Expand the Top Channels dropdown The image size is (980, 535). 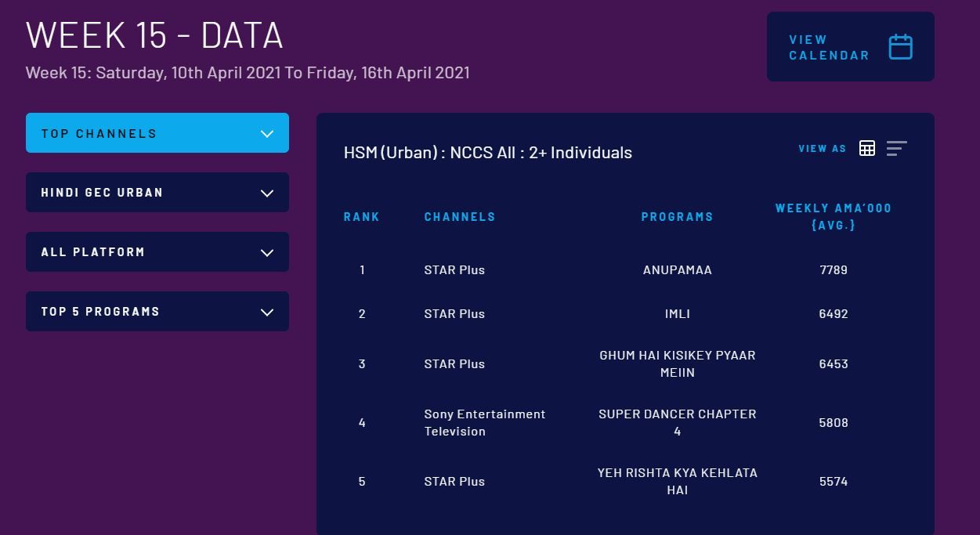[157, 133]
